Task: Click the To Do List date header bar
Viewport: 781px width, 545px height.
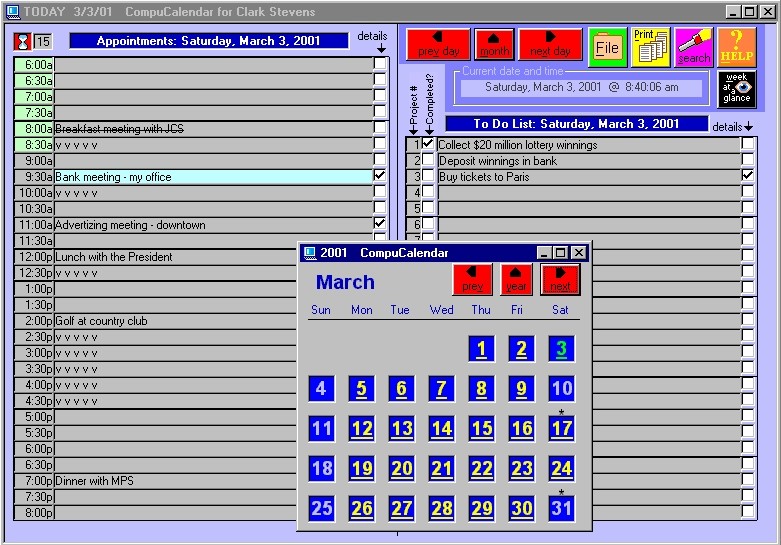Action: (x=577, y=124)
